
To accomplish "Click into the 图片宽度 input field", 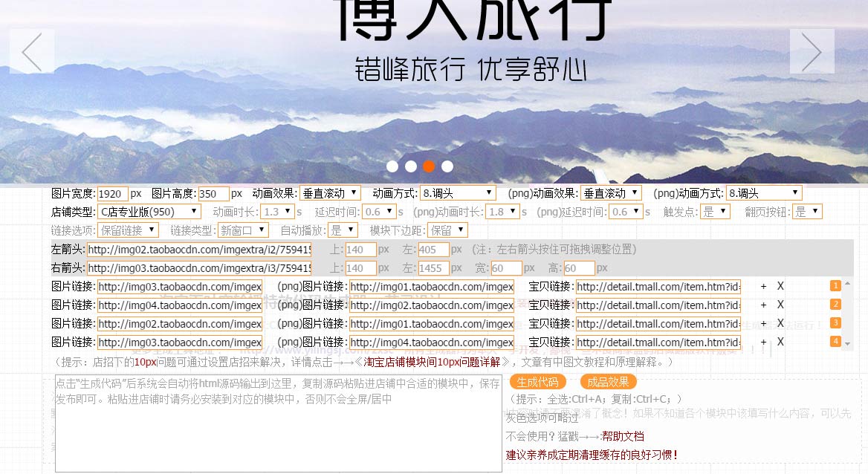I will 112,192.
